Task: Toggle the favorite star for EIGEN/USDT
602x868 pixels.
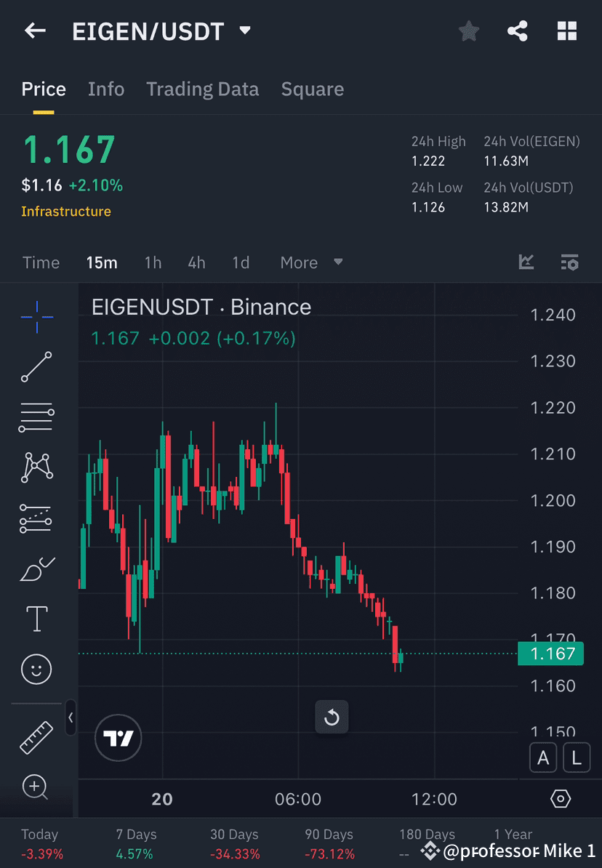Action: pyautogui.click(x=468, y=31)
